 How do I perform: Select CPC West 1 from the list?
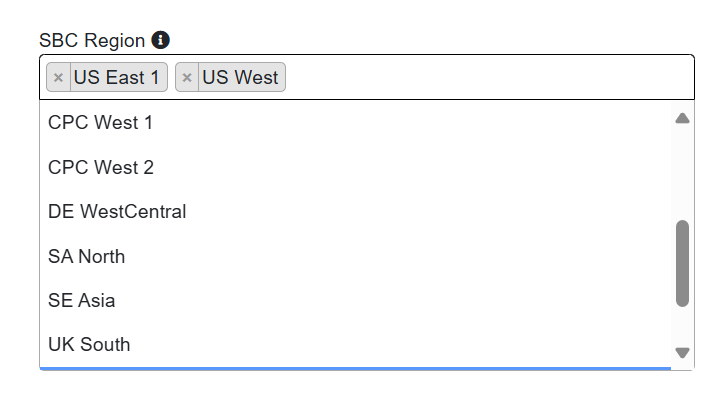pyautogui.click(x=355, y=123)
